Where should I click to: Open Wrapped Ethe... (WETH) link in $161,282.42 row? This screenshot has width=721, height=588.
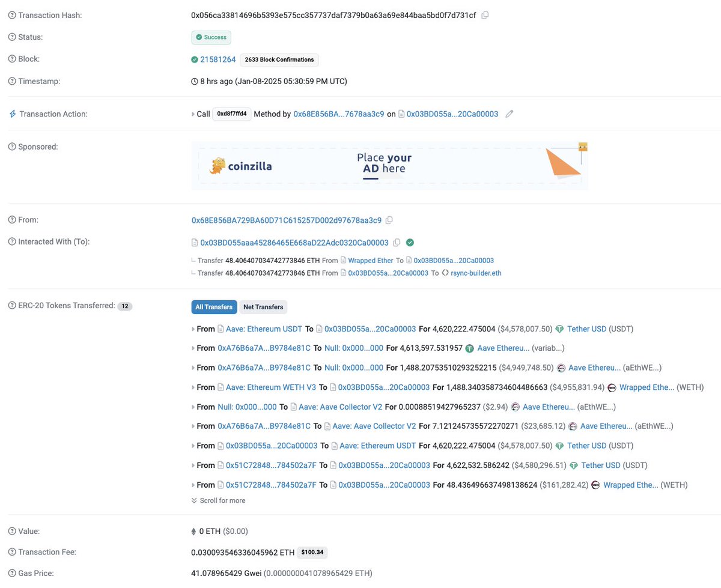[x=631, y=485]
